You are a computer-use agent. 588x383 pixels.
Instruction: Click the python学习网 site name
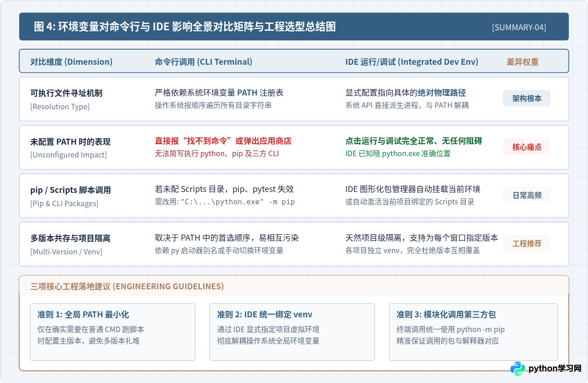[555, 369]
